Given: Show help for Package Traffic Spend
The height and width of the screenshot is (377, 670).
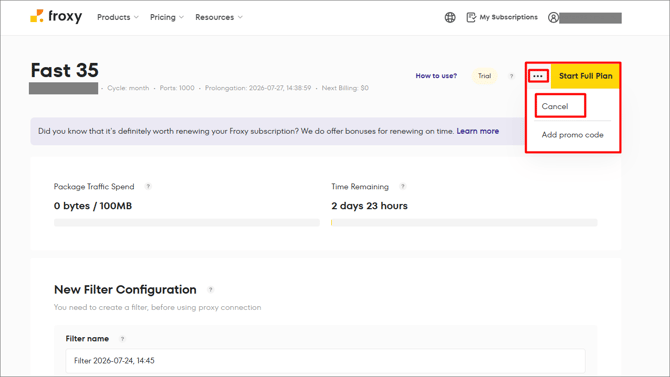Looking at the screenshot, I should (148, 186).
